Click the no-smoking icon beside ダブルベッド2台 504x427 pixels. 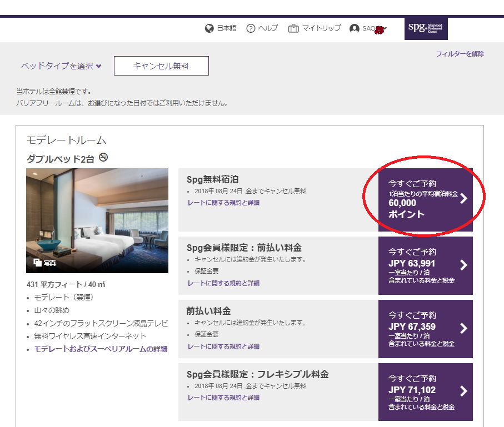click(103, 158)
